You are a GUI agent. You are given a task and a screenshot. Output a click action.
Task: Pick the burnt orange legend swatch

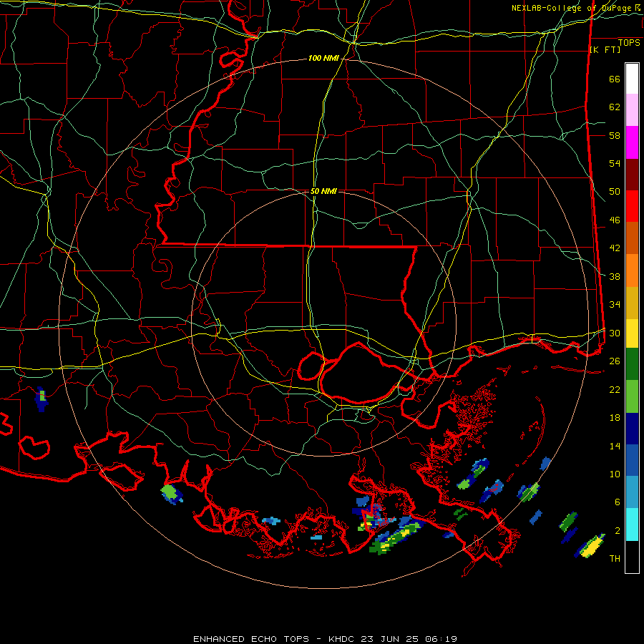pyautogui.click(x=632, y=238)
